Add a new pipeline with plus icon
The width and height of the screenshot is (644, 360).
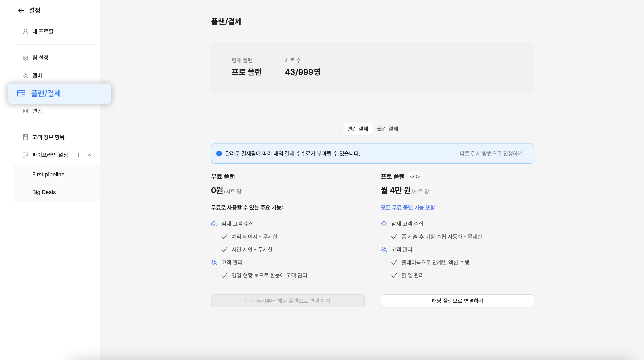[78, 155]
